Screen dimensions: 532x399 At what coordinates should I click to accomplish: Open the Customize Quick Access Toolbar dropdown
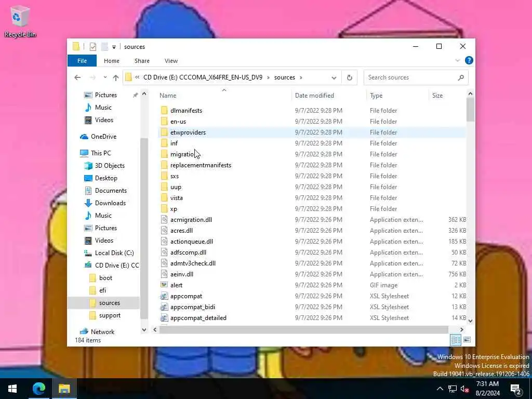(x=114, y=47)
